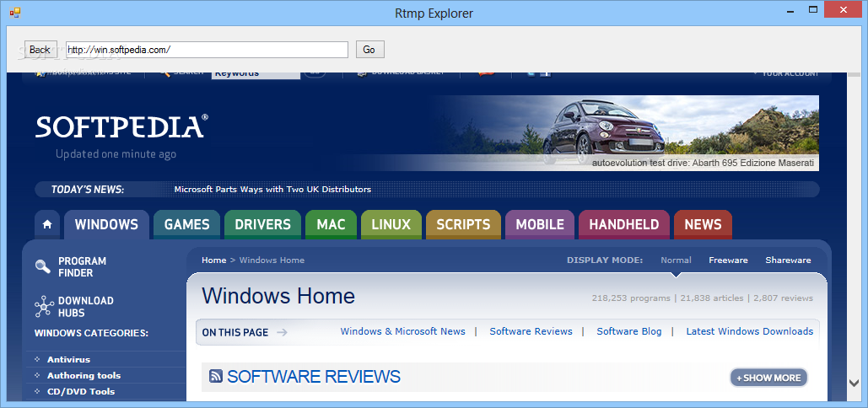
Task: Open the Microsoft Parts Ways news headline
Action: click(x=272, y=189)
